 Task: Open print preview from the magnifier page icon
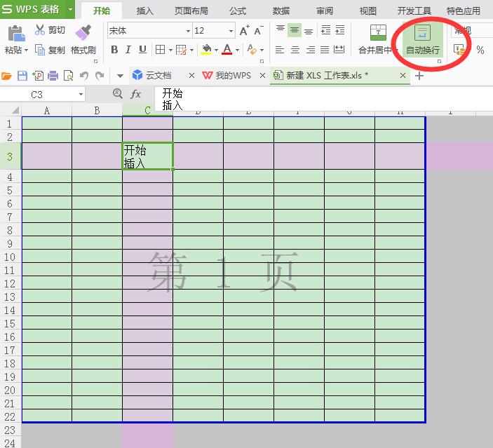(68, 76)
